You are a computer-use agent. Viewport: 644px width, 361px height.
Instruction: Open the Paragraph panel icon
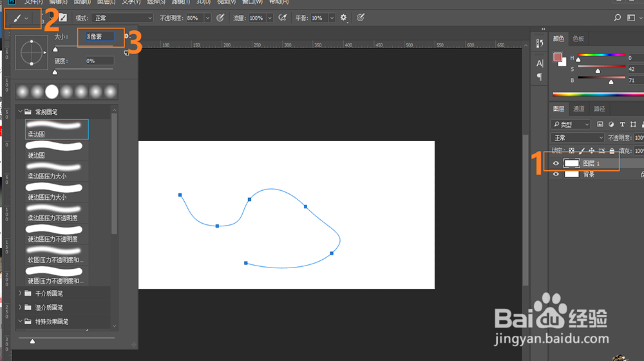[x=540, y=77]
